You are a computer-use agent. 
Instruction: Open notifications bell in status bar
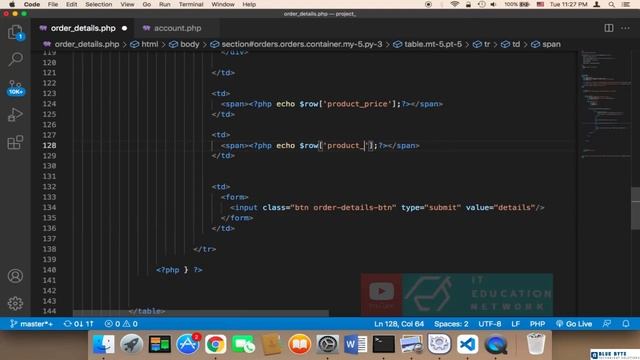click(626, 324)
